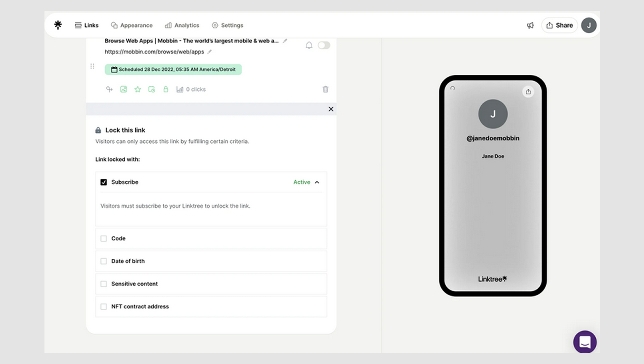Close the Lock this link panel
The image size is (644, 364).
click(x=331, y=109)
